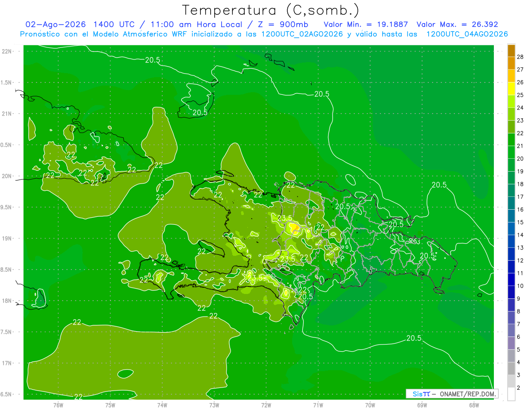Click the "21N" latitude axis label

(7, 114)
